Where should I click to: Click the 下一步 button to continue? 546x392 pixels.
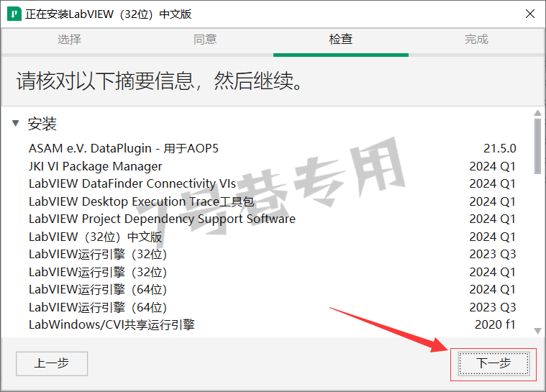pyautogui.click(x=493, y=363)
